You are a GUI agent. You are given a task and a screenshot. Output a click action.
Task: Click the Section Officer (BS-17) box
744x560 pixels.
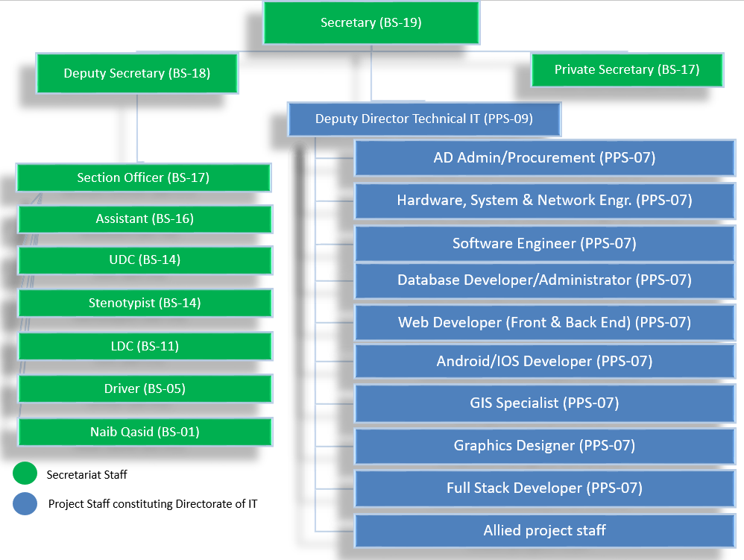click(143, 177)
